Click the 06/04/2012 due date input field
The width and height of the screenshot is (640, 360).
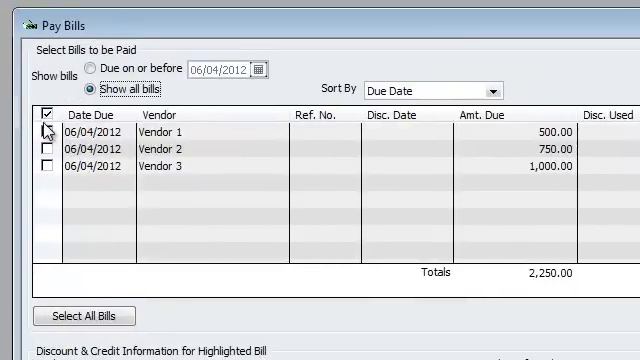click(219, 70)
